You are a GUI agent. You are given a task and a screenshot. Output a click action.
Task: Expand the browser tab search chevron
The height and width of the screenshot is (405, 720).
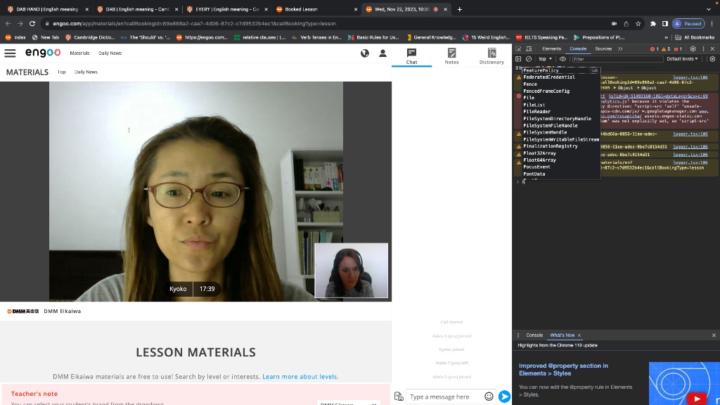pyautogui.click(x=709, y=9)
